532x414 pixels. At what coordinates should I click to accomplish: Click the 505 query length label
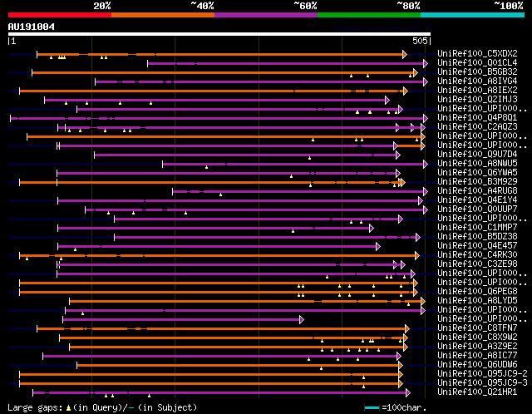point(420,41)
